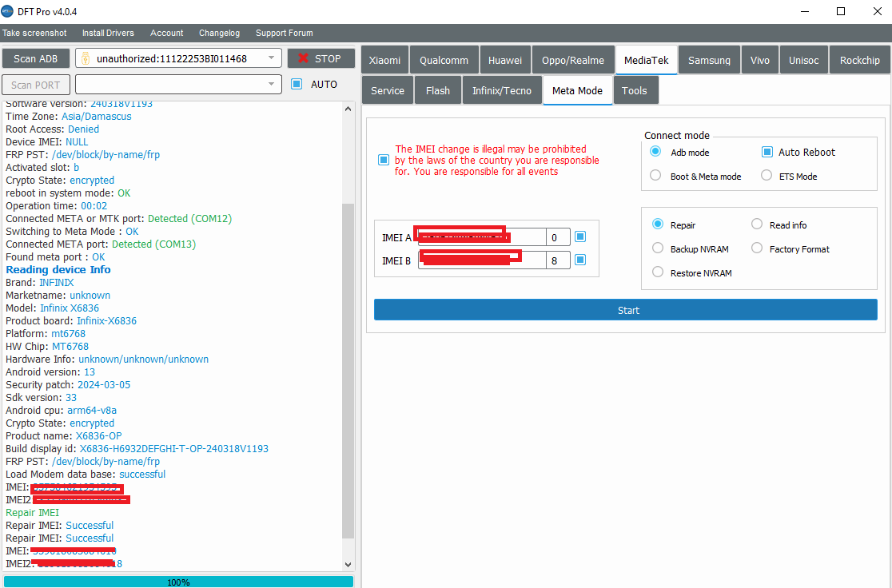The height and width of the screenshot is (588, 892).
Task: Open the Tools sub-tab
Action: click(x=635, y=90)
